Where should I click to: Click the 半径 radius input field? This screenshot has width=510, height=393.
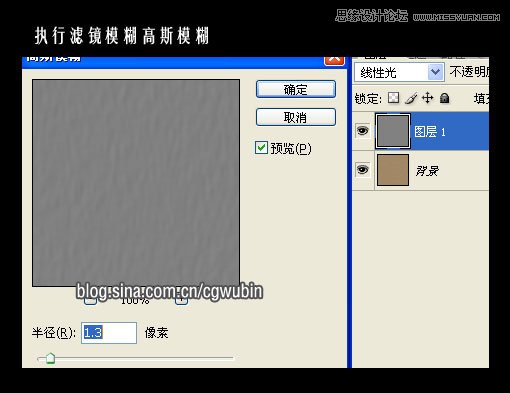pyautogui.click(x=109, y=333)
